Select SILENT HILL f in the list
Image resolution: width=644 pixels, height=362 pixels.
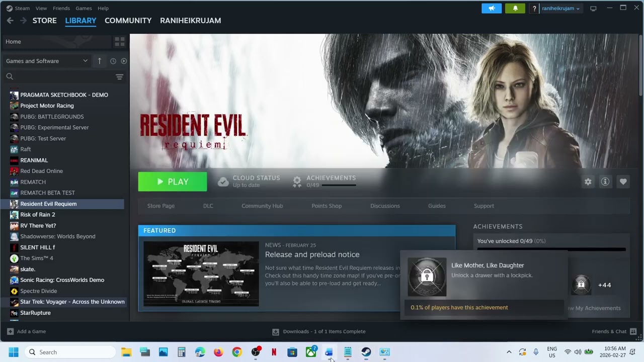point(38,247)
